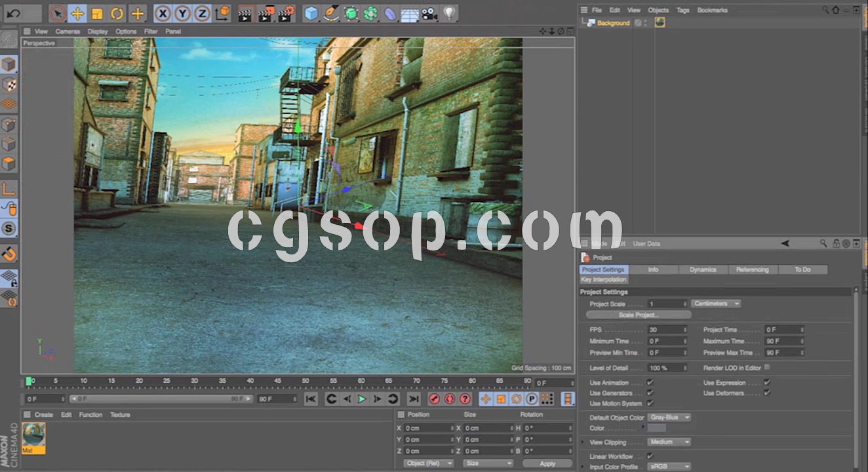Click the Record Active Objects button

(x=434, y=399)
